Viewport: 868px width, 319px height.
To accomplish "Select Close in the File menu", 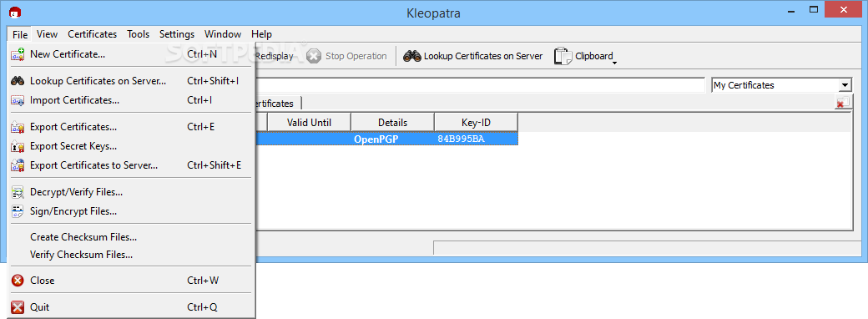I will coord(131,281).
